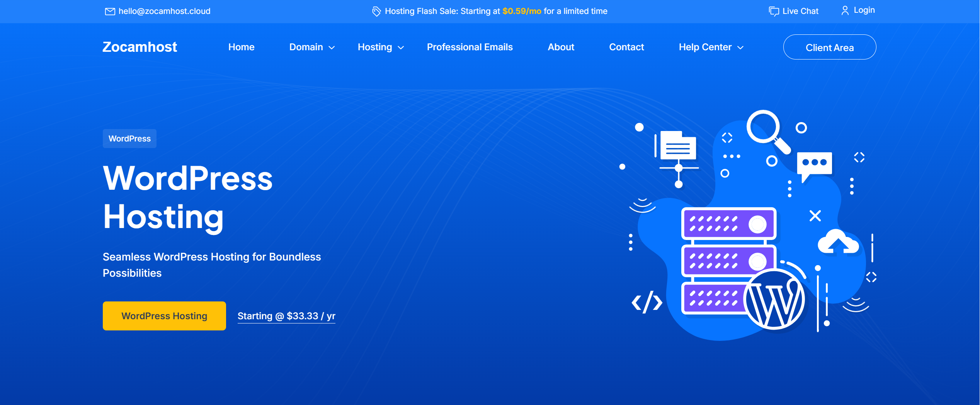Click the Zocamhost logo
Viewport: 980px width, 405px height.
tap(140, 47)
